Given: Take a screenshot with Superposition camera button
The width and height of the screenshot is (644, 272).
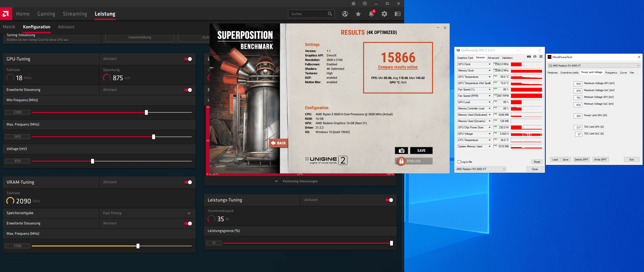Looking at the screenshot, I should click(402, 151).
